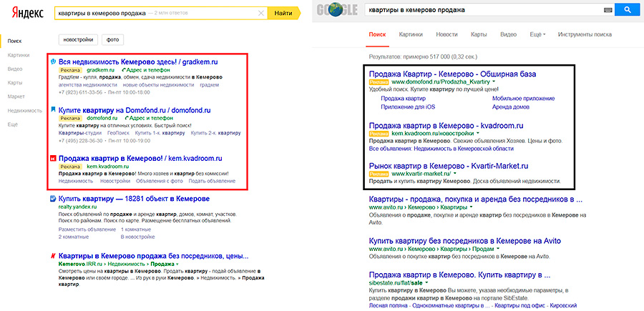Open Google's on-screen keyboard icon
Image resolution: width=644 pixels, height=311 pixels.
point(608,10)
